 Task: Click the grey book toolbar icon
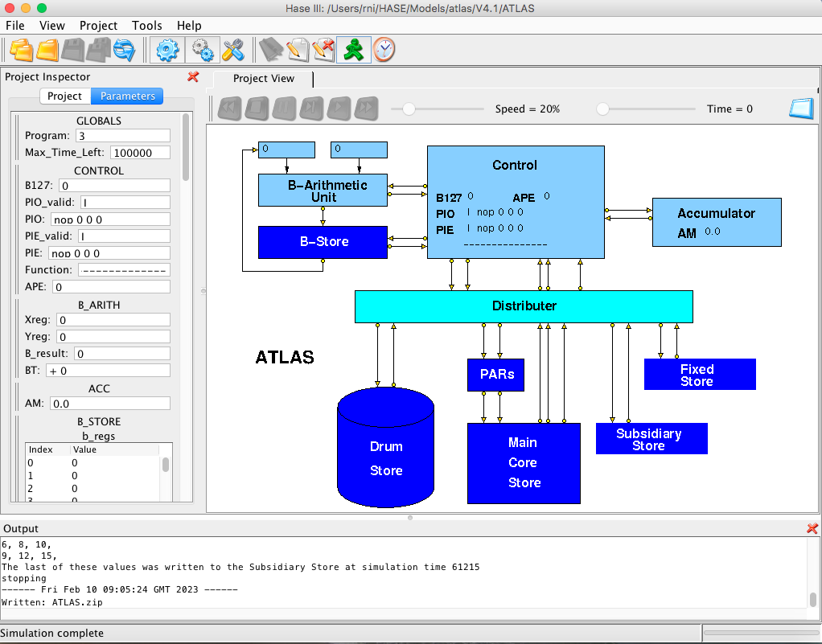271,51
